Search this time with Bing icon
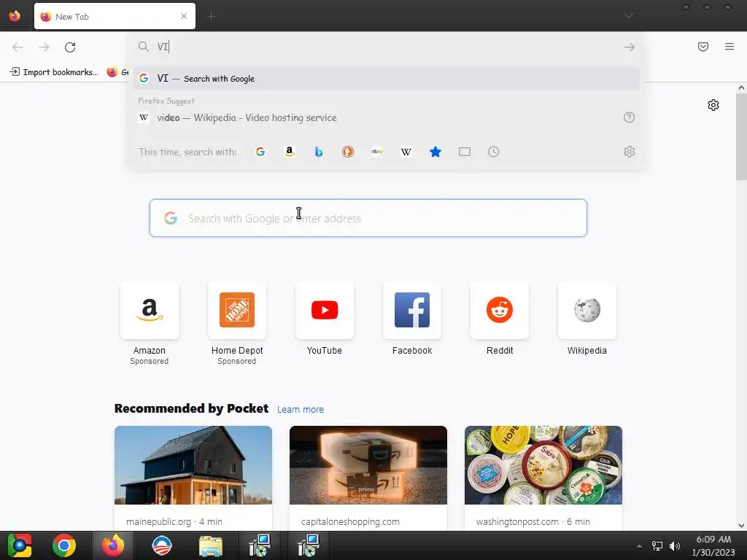This screenshot has width=747, height=560. pos(319,152)
